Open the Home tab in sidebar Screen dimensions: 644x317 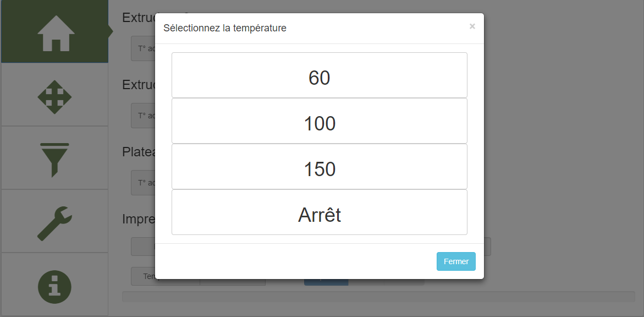pyautogui.click(x=55, y=32)
